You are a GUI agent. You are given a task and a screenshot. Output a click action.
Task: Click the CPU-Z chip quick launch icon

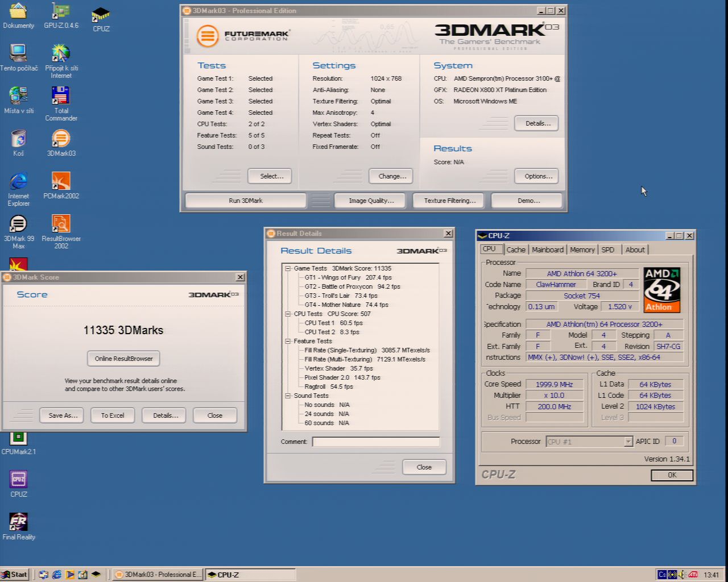tap(96, 575)
